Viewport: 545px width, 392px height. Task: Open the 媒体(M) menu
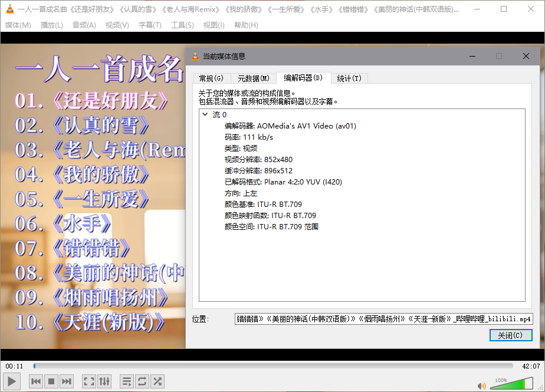18,25
